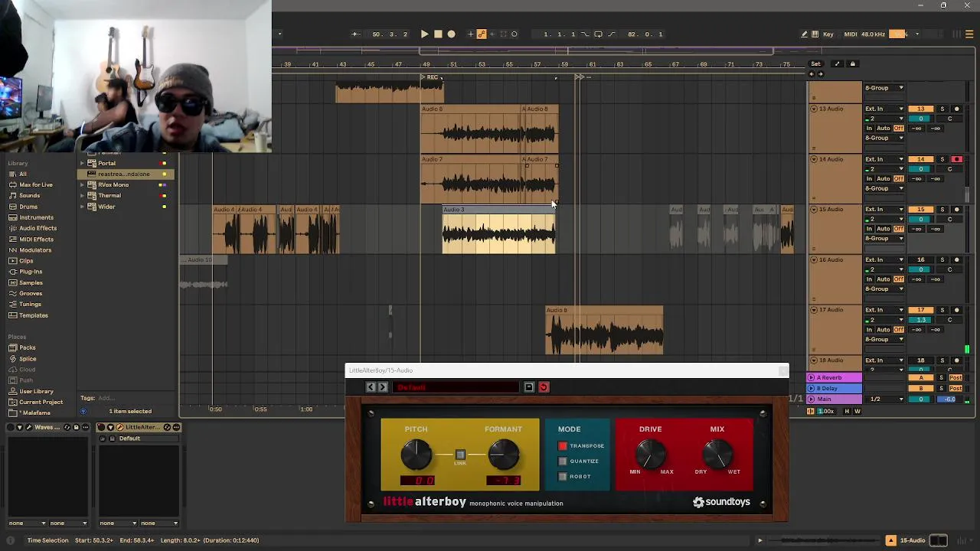Select Robot mode in AlterBoy

pyautogui.click(x=563, y=476)
